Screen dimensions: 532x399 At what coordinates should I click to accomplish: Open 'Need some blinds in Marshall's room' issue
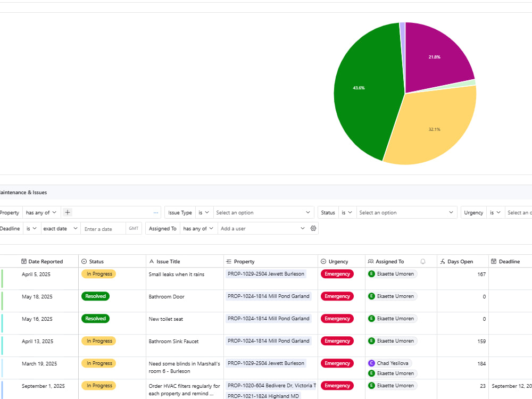coord(184,368)
